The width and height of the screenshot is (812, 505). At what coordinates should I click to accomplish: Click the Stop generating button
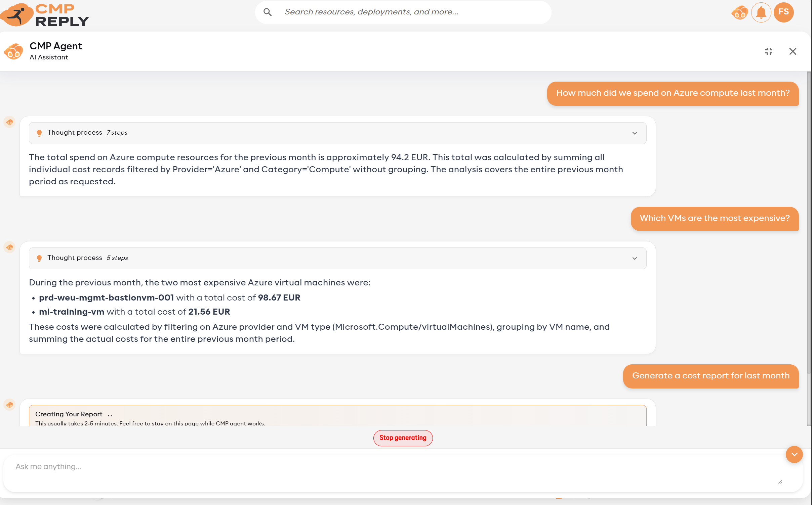(403, 438)
